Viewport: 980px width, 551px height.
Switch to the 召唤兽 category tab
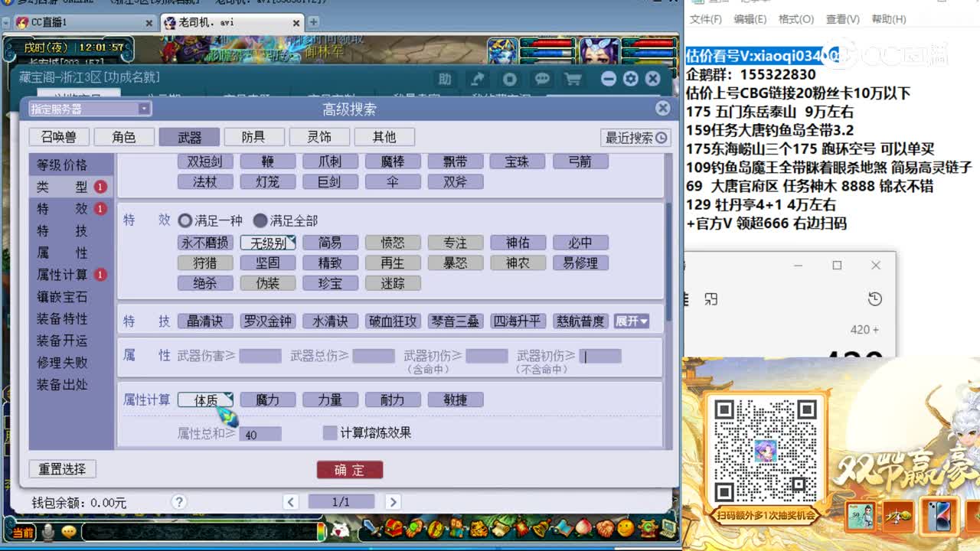[59, 137]
